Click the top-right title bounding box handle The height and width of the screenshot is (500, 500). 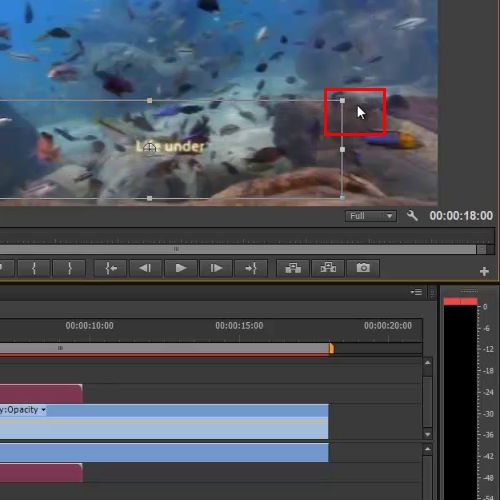coord(342,100)
